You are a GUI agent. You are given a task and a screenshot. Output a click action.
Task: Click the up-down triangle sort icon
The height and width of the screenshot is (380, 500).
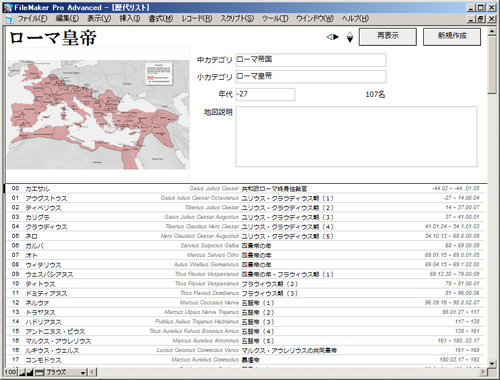(350, 37)
